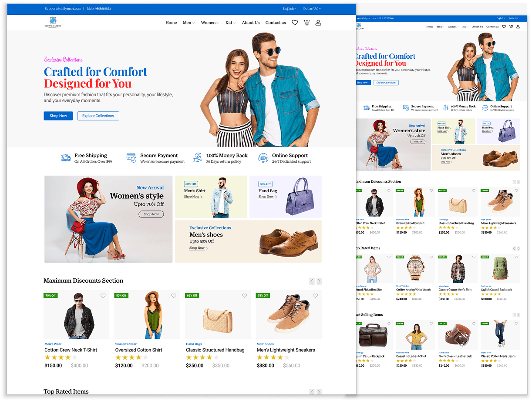
Task: Click the blue Shop Now hero button in front page
Action: tap(58, 116)
